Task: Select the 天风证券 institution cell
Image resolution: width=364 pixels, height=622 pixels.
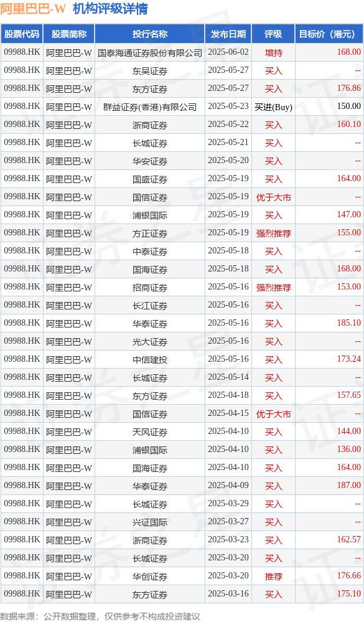Action: (150, 432)
